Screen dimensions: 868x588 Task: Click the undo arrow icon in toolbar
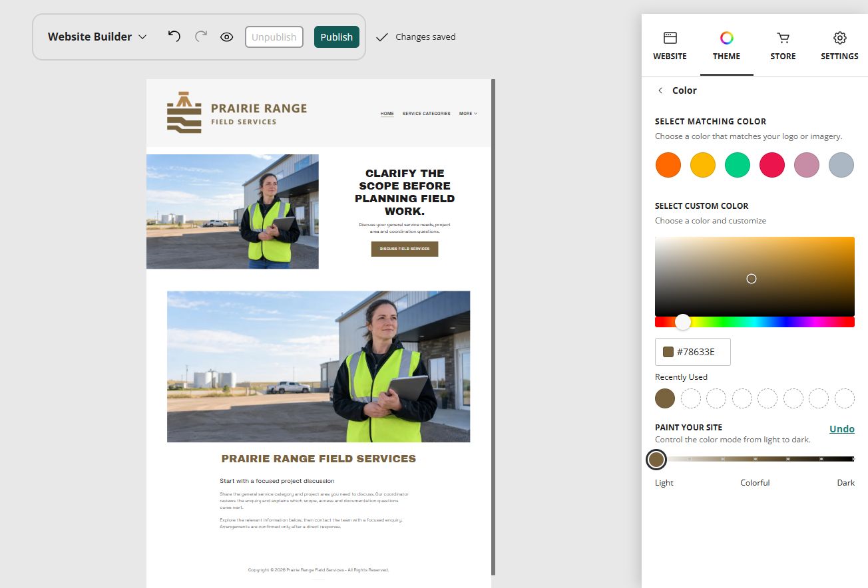tap(174, 37)
